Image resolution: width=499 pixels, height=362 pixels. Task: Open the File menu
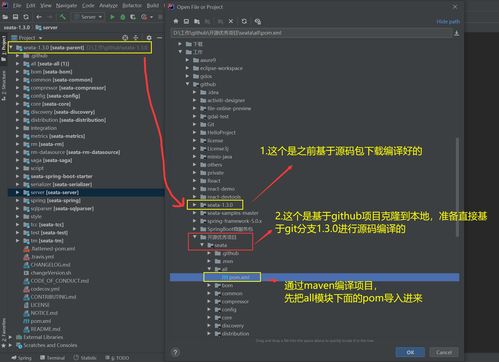point(17,5)
